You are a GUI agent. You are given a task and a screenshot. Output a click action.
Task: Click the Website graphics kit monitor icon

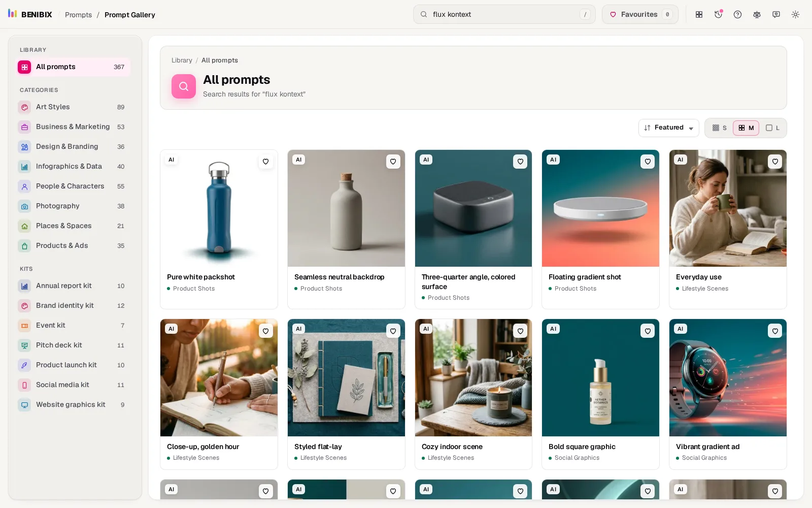[24, 405]
